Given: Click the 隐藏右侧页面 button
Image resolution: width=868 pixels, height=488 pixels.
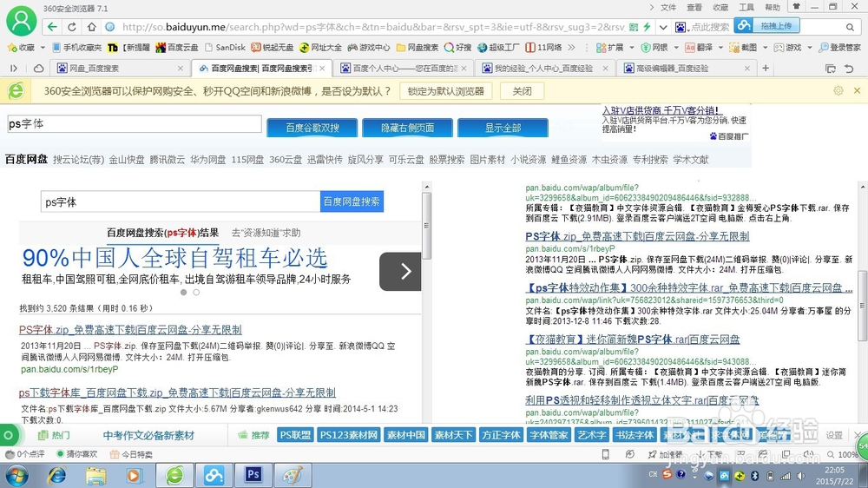Looking at the screenshot, I should (407, 128).
